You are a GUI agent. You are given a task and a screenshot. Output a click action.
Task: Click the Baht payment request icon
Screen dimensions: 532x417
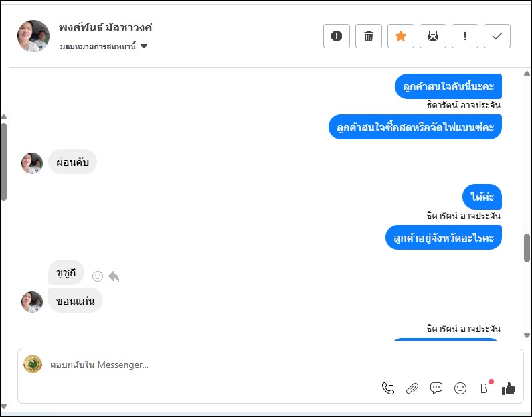(484, 388)
